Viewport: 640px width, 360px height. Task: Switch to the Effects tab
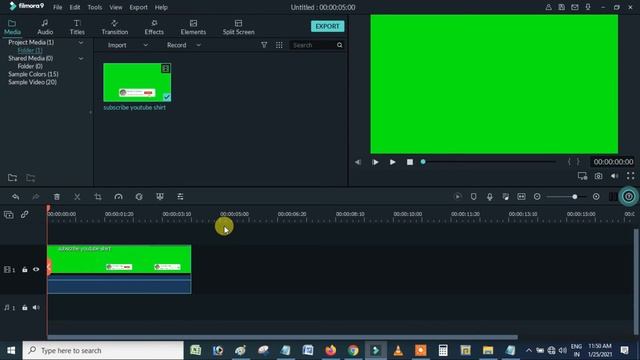click(154, 27)
